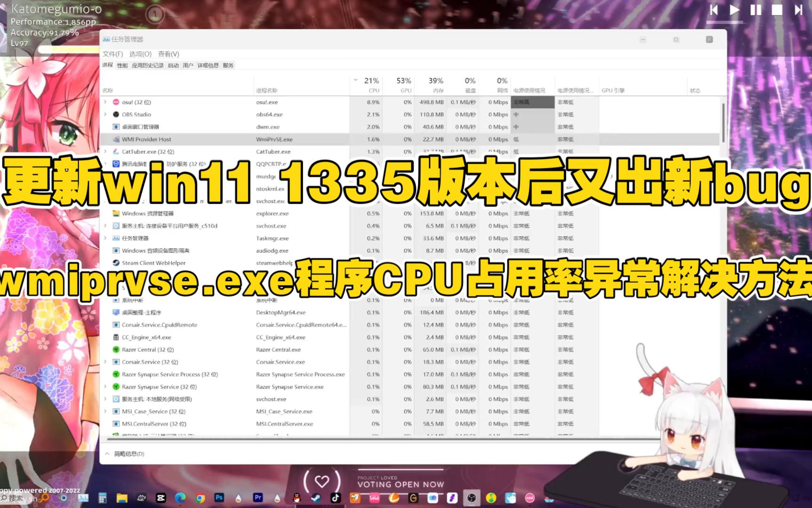This screenshot has height=508, width=812.
Task: Open Google Chrome from the taskbar
Action: tap(200, 498)
